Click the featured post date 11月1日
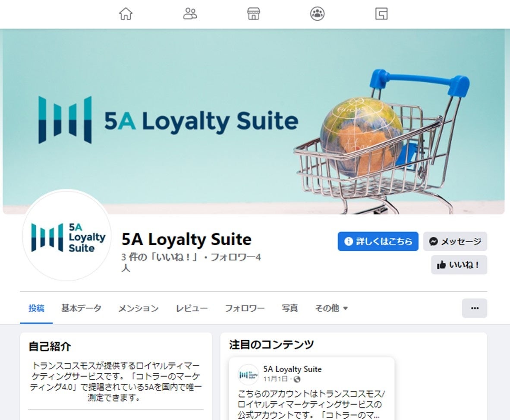Screen dimensions: 510x420 click(275, 379)
